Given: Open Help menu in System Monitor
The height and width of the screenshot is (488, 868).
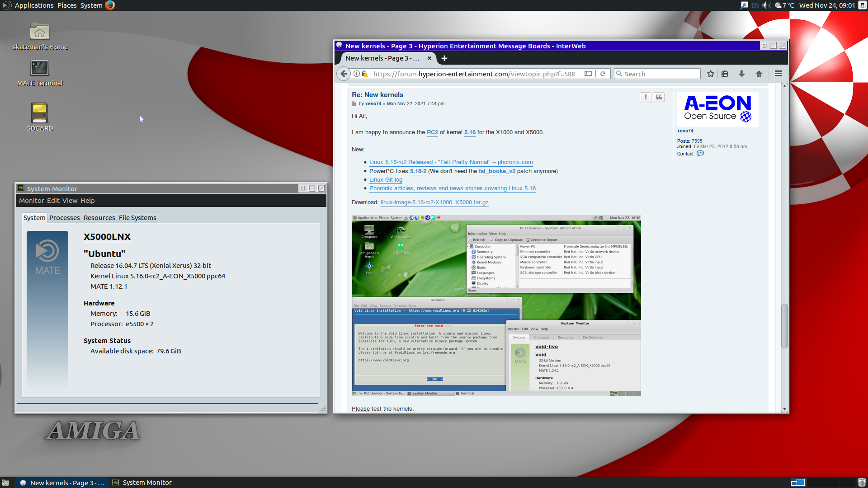Looking at the screenshot, I should pos(88,201).
